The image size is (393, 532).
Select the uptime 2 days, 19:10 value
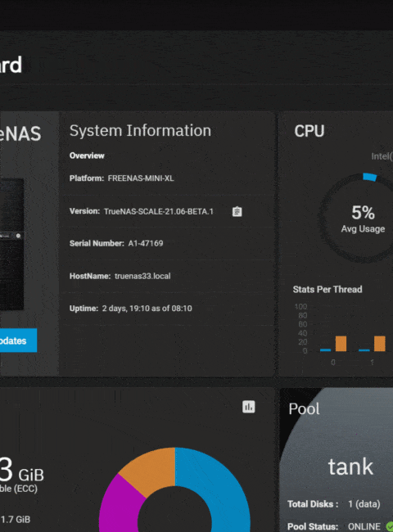pyautogui.click(x=147, y=309)
